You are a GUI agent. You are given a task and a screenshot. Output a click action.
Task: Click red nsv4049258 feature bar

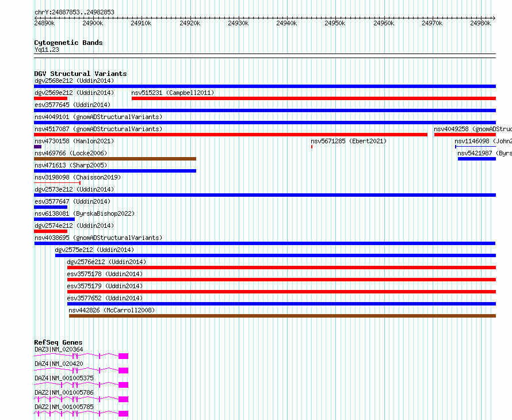click(x=465, y=135)
